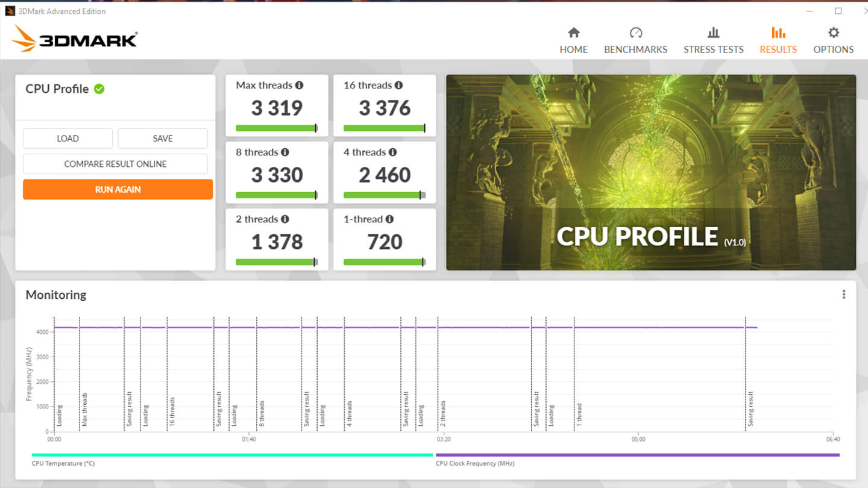The height and width of the screenshot is (488, 868).
Task: Click the 3DMark logo
Action: (x=75, y=39)
